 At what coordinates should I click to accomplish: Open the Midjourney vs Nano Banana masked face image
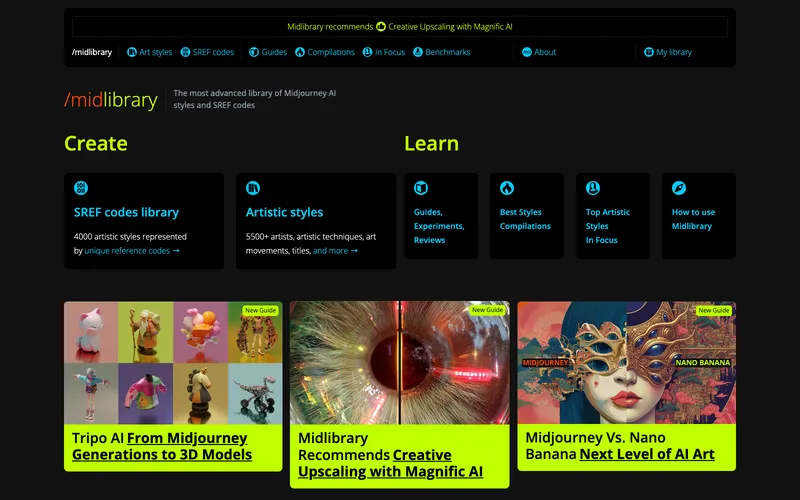[627, 362]
